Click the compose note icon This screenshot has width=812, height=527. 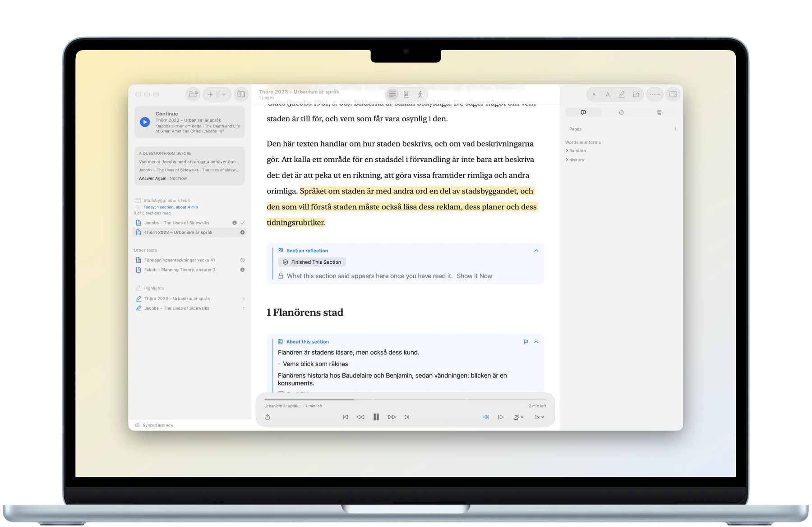[636, 94]
